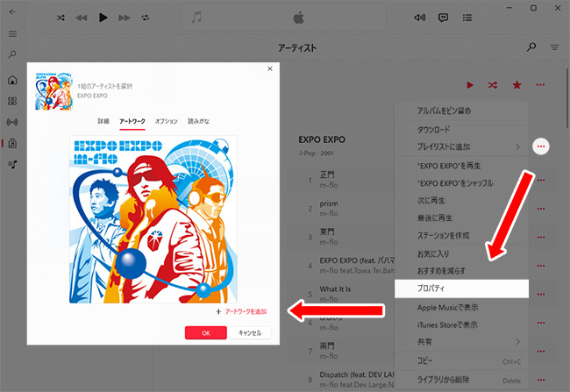Viewport: 570px width, 392px height.
Task: Expand プレイリストに追加 submenu
Action: tap(461, 147)
